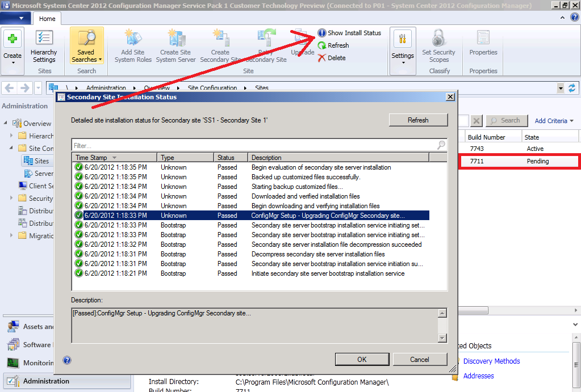This screenshot has height=392, width=581.
Task: Open console help via the ribbon question mark
Action: [574, 18]
